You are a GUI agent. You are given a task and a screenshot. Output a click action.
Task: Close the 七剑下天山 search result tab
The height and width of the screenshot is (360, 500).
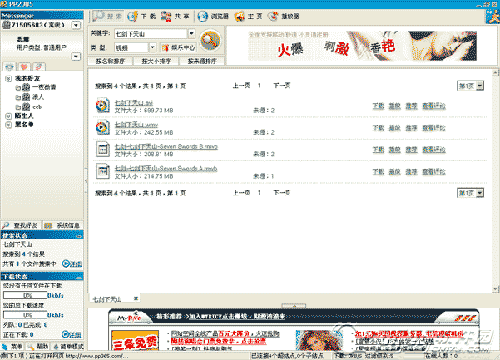136,299
